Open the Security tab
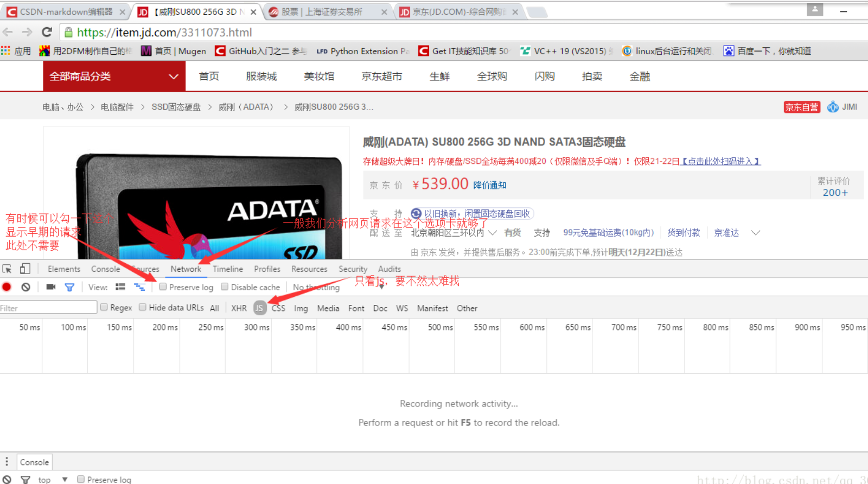Image resolution: width=868 pixels, height=484 pixels. tap(353, 269)
